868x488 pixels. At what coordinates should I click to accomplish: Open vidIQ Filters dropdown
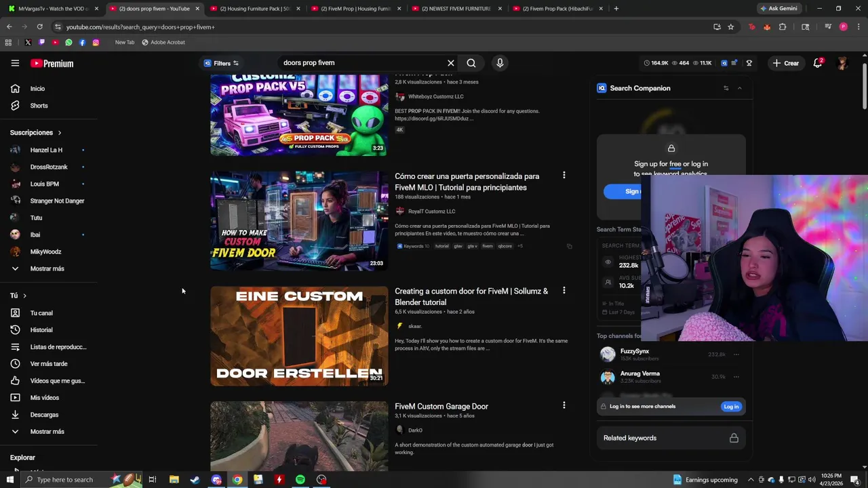pyautogui.click(x=222, y=63)
